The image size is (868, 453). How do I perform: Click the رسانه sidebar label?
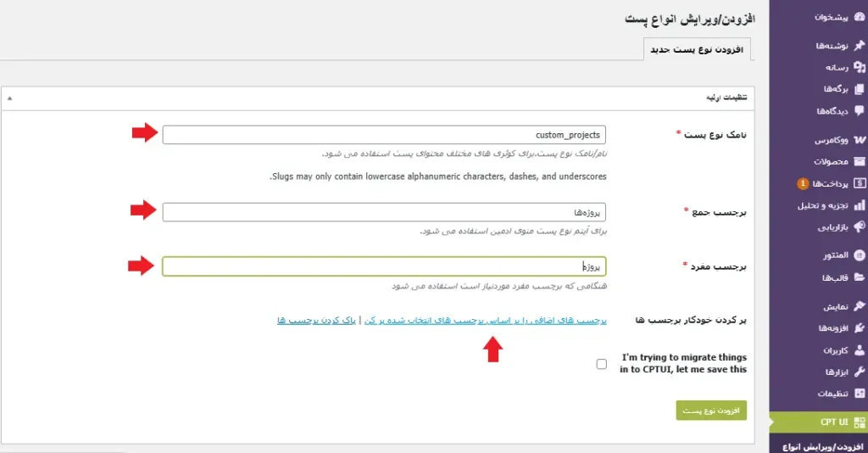click(837, 67)
